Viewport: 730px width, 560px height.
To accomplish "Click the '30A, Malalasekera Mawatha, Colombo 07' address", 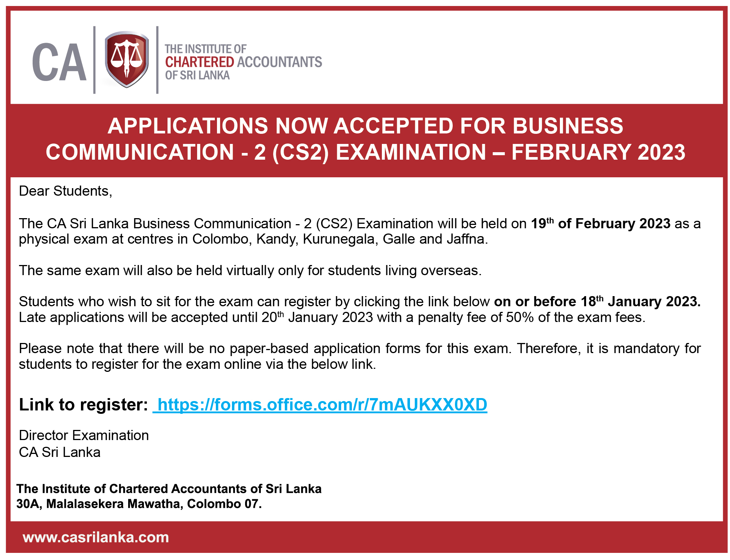I will [x=139, y=504].
